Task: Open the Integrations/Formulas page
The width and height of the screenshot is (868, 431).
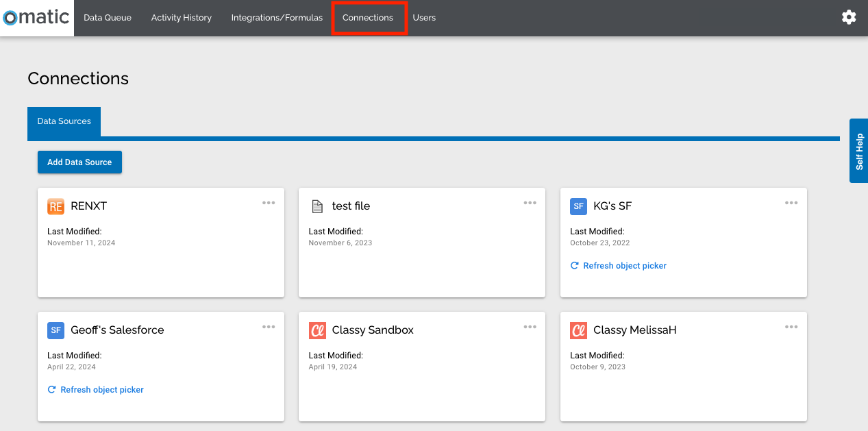Action: click(x=277, y=18)
